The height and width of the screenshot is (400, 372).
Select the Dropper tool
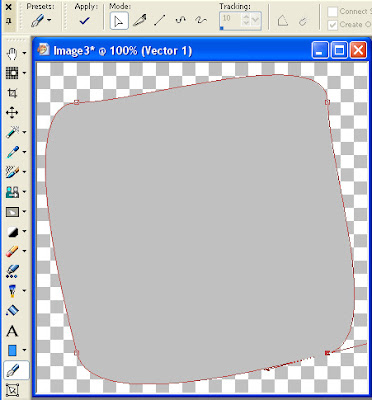(12, 152)
